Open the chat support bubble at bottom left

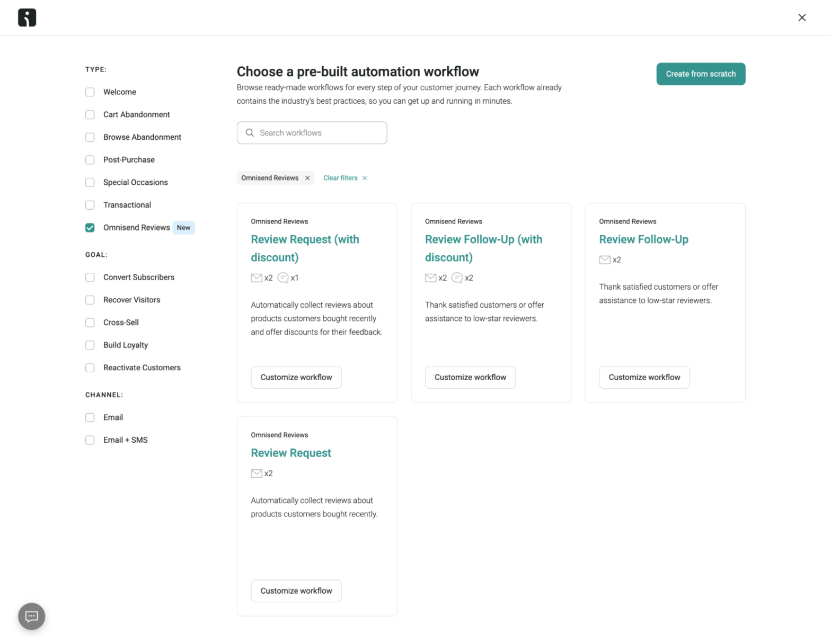pos(31,616)
